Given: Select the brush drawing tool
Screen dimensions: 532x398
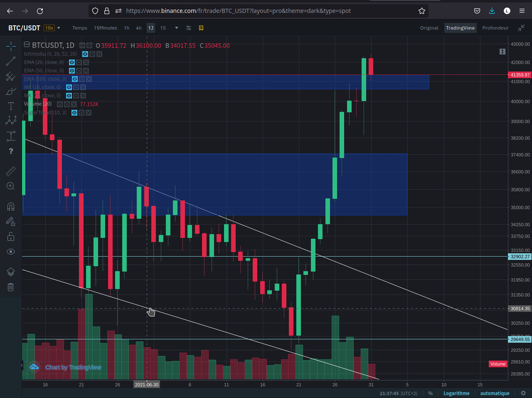Looking at the screenshot, I should point(11,91).
